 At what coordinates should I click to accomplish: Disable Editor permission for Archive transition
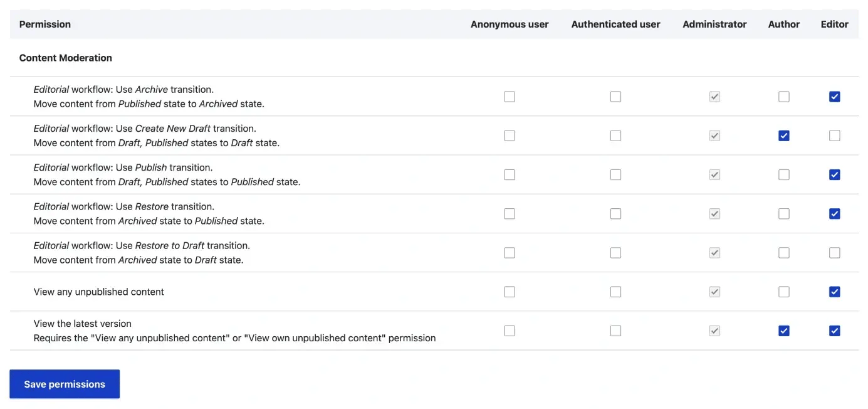click(834, 97)
